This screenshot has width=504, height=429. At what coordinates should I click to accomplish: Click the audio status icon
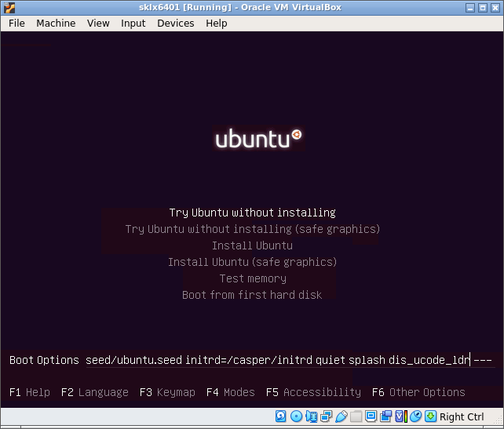point(311,416)
